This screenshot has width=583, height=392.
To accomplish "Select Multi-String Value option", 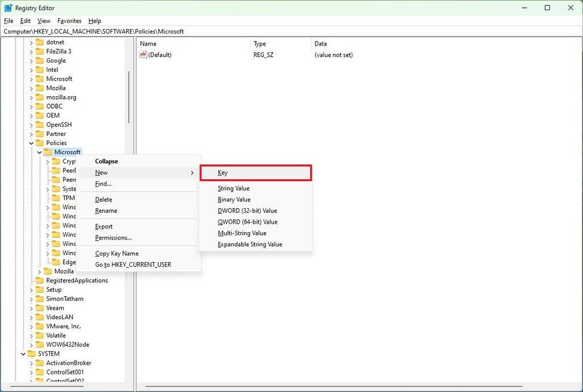I will coord(256,233).
